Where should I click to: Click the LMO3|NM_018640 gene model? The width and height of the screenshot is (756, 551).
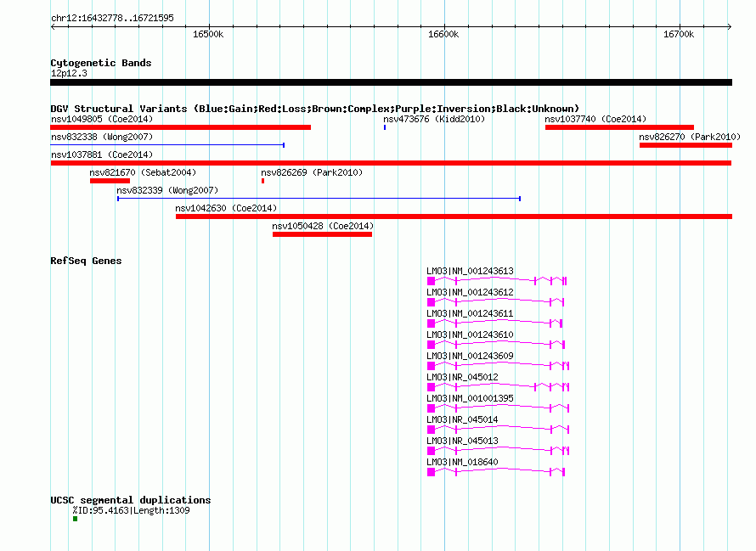click(x=495, y=471)
